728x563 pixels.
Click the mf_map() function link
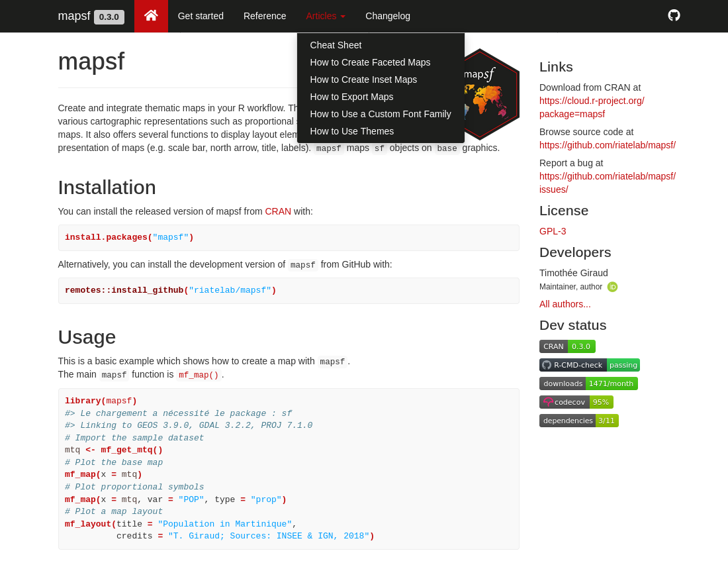click(x=199, y=375)
